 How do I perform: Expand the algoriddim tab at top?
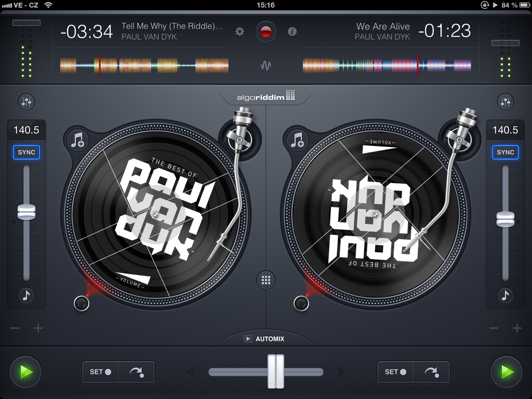266,95
